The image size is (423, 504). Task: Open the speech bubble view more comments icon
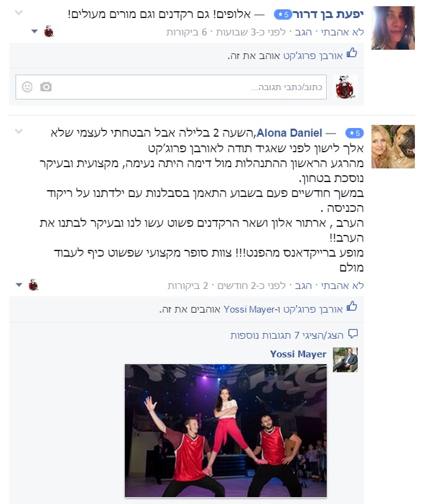(353, 334)
